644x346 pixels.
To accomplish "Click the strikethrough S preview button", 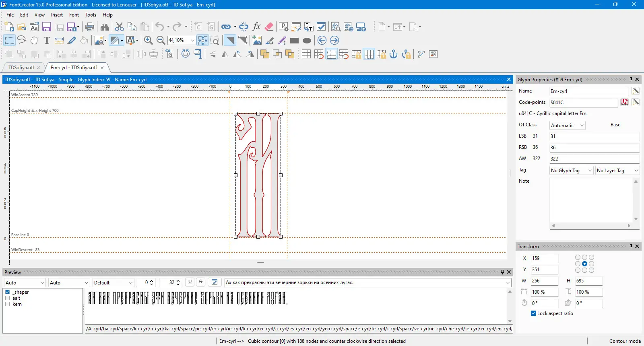I will point(200,282).
